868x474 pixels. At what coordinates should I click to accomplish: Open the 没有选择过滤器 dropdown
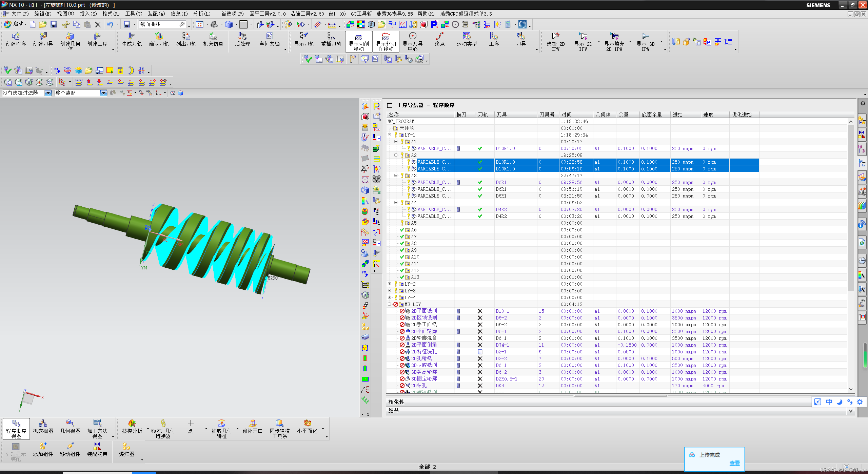(x=48, y=93)
